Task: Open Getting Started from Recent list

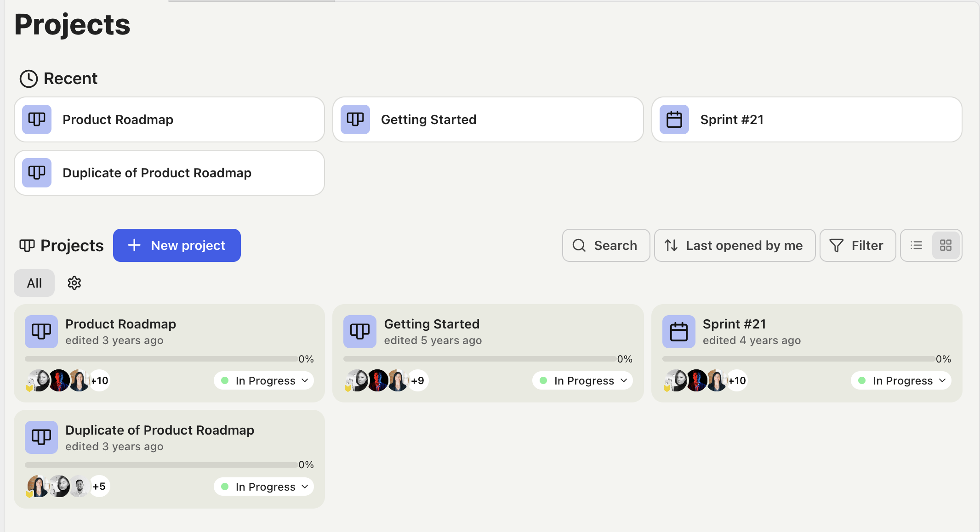Action: click(x=488, y=119)
